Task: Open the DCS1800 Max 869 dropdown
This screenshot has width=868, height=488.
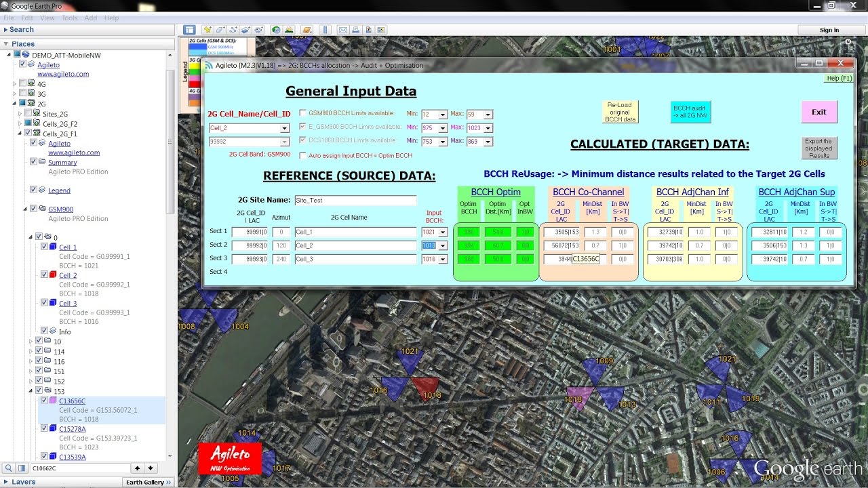Action: click(x=488, y=142)
